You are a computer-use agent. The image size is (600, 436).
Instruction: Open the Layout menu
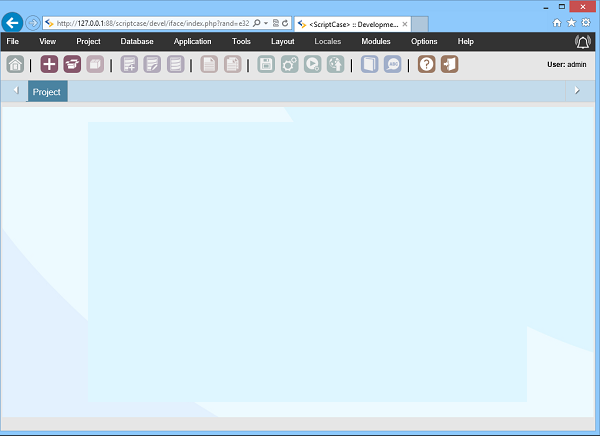point(282,41)
